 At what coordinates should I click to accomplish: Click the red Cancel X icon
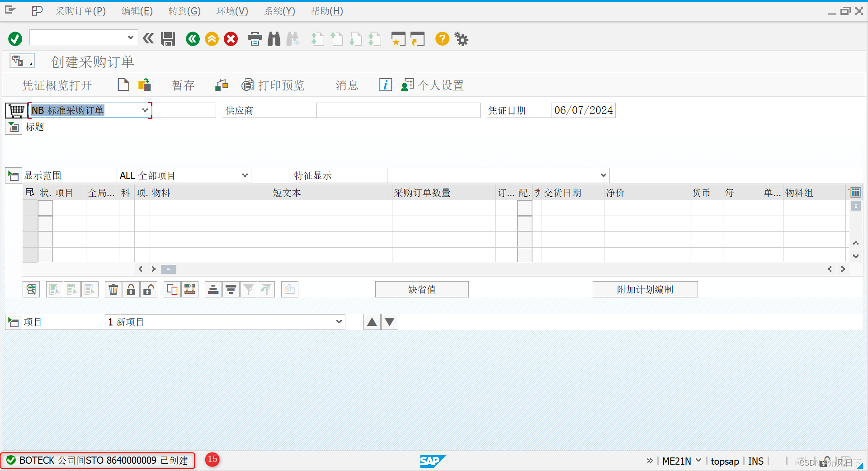click(x=231, y=39)
